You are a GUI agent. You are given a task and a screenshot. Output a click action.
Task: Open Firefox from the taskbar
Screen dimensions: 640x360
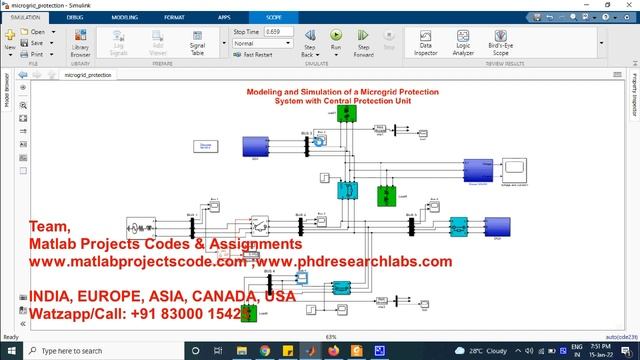(x=334, y=351)
